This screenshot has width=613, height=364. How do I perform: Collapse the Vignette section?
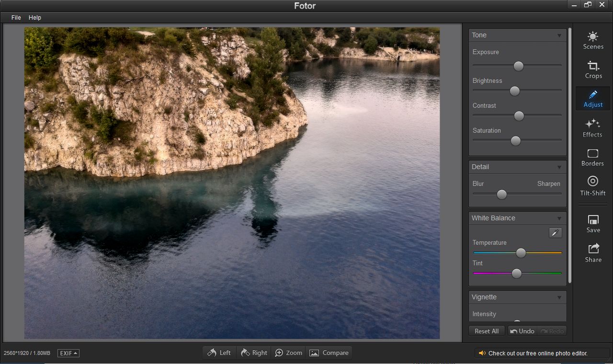click(559, 297)
